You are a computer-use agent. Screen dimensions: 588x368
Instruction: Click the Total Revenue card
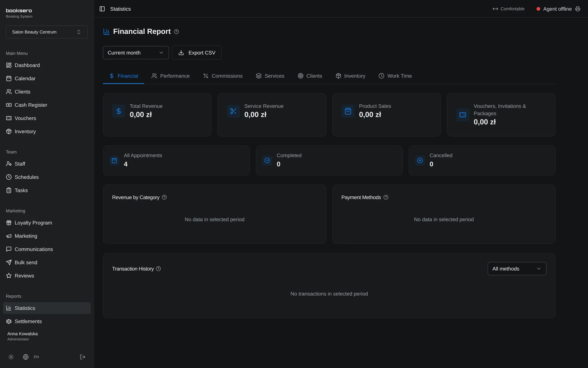157,115
